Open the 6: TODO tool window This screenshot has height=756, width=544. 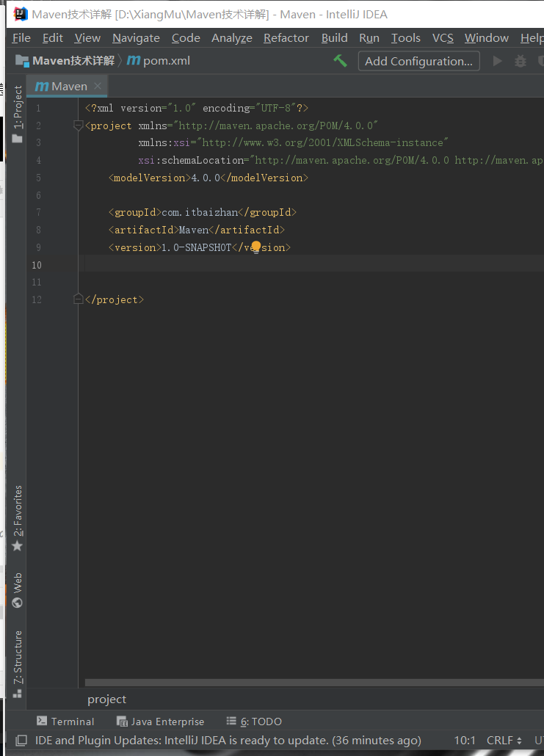[x=254, y=722]
